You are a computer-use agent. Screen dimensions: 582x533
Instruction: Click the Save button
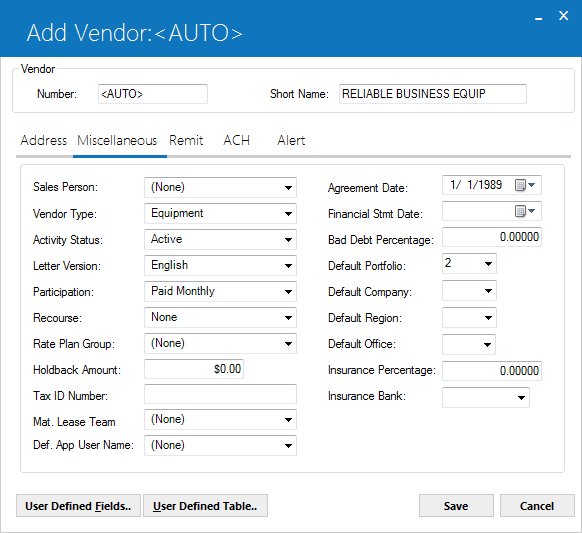point(456,506)
